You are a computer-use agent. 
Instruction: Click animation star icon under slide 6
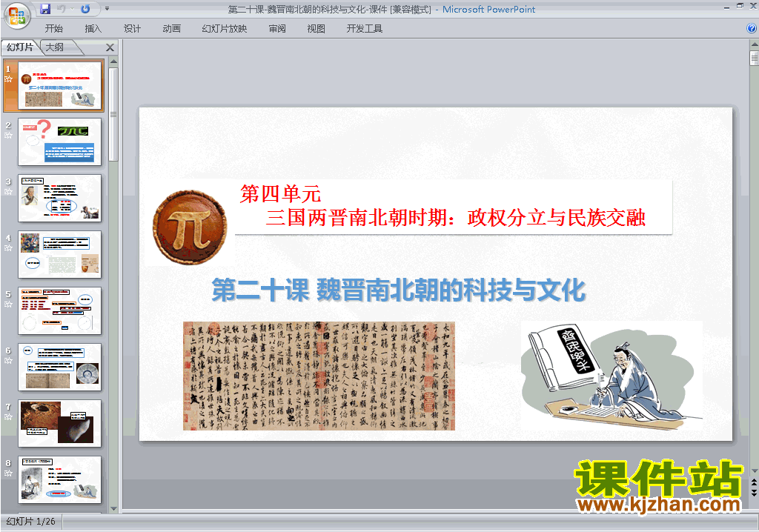(8, 361)
